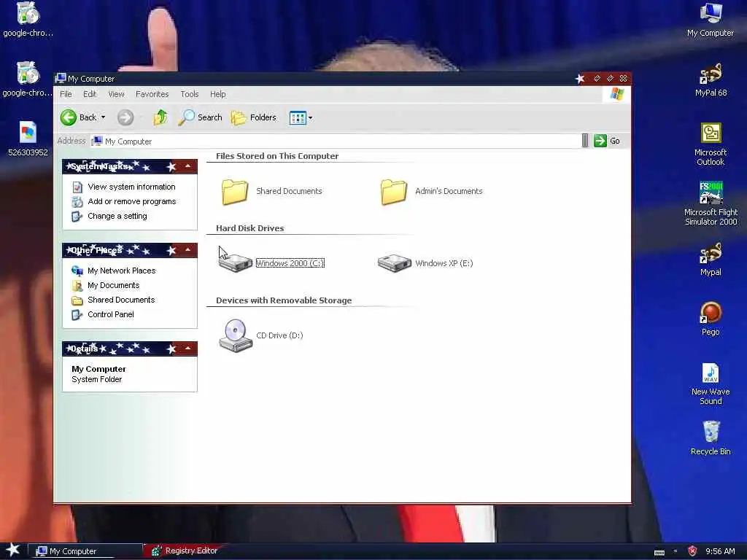Screen dimensions: 747x560
Task: Open the Favorites menu
Action: [x=152, y=94]
